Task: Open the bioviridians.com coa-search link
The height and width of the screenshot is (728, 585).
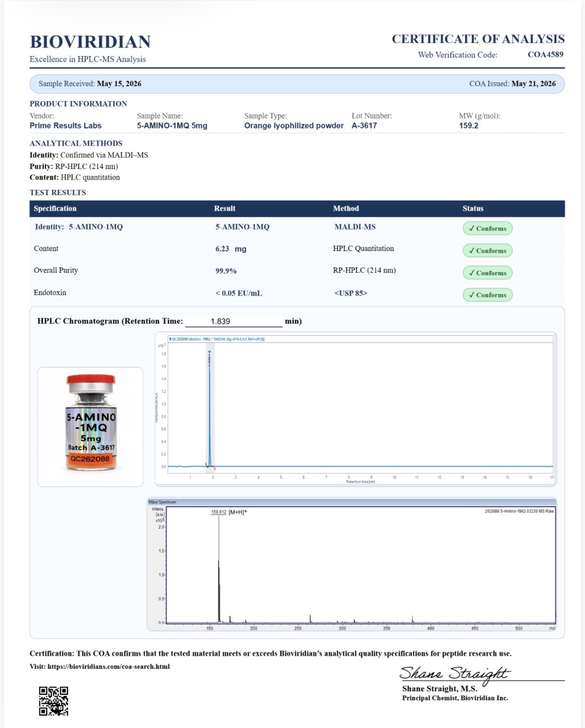Action: [x=109, y=666]
